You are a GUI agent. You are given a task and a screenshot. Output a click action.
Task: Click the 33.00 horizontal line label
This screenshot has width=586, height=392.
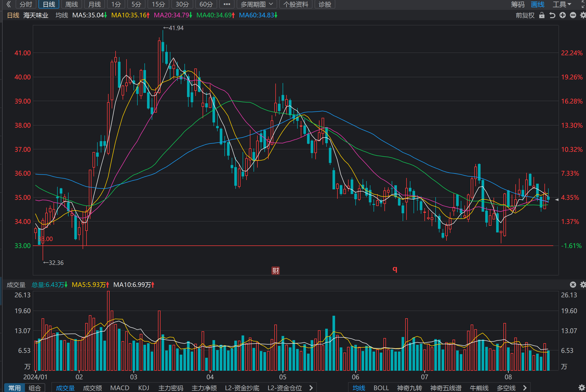45,239
